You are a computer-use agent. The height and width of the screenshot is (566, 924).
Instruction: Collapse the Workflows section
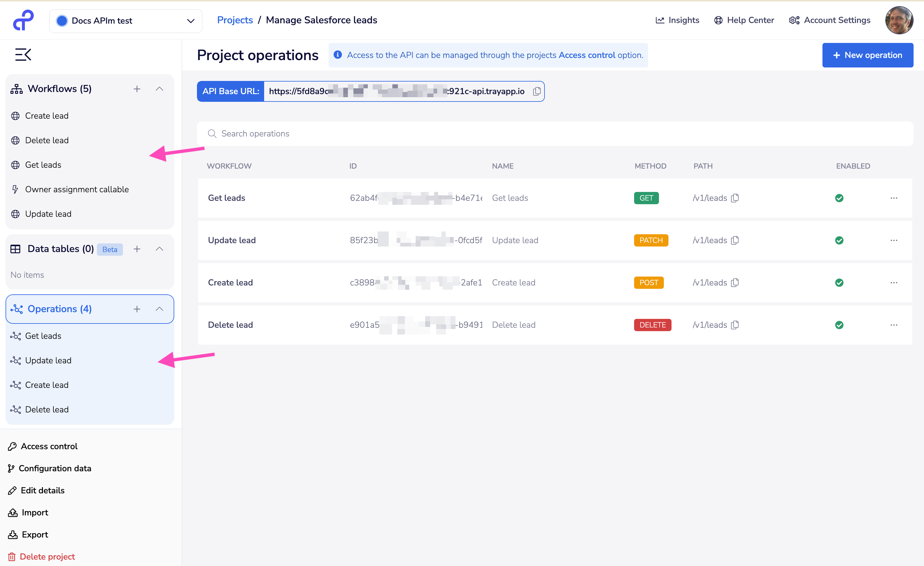tap(160, 89)
